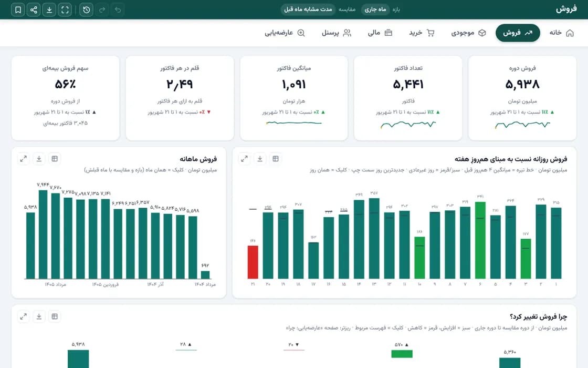Show table view for چرا فروش تغییر کرد panel

[55, 316]
